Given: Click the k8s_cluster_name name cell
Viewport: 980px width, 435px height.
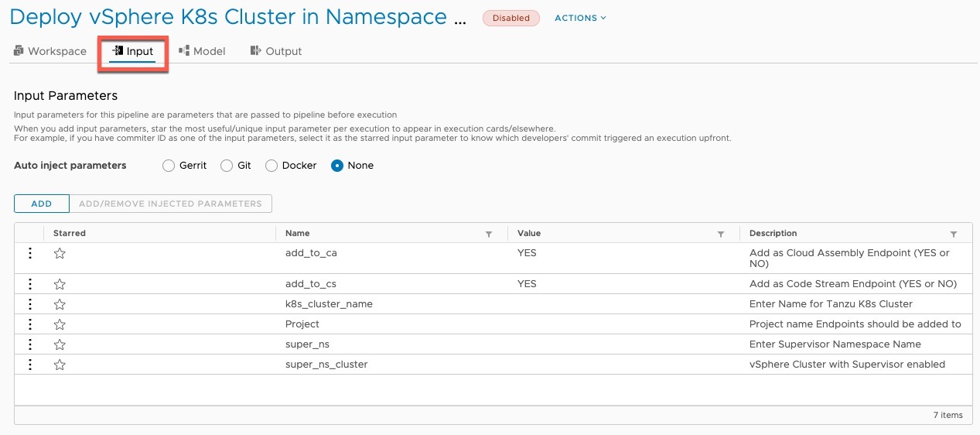Looking at the screenshot, I should point(329,304).
